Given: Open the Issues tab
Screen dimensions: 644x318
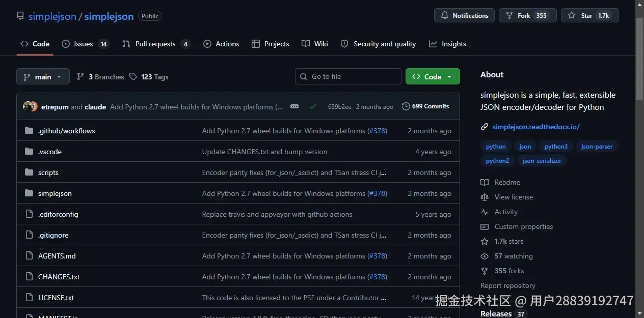Looking at the screenshot, I should (86, 44).
